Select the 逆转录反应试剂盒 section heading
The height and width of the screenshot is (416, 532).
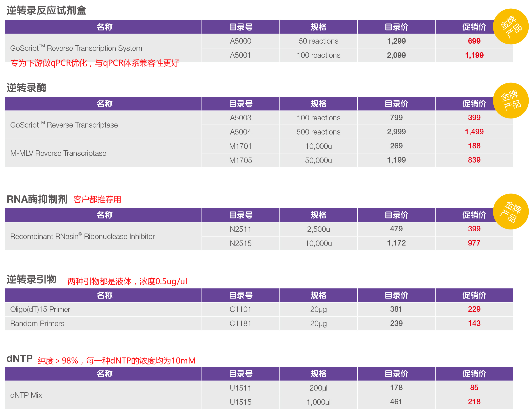tap(46, 11)
